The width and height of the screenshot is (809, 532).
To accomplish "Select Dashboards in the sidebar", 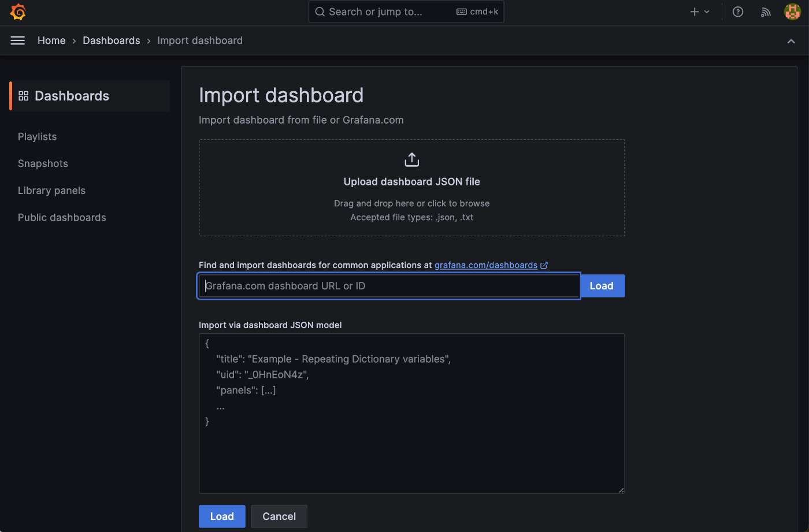I will 90,96.
